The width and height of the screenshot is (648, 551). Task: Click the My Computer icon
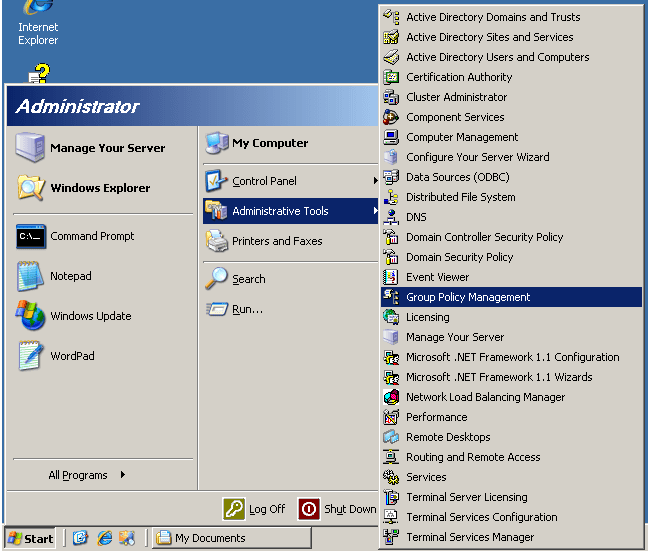point(217,143)
